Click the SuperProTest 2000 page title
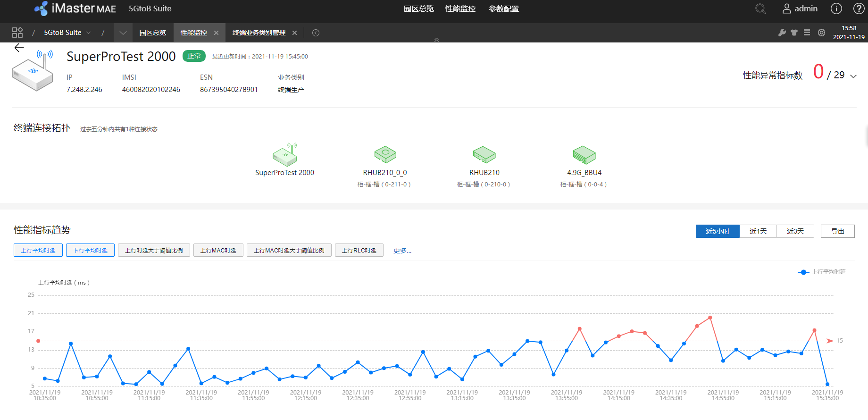 coord(121,56)
